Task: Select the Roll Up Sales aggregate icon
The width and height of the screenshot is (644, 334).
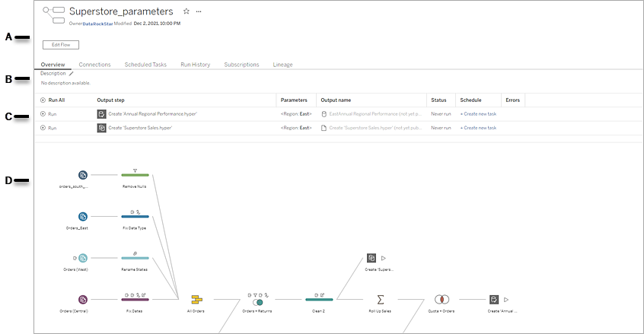Action: (x=380, y=300)
